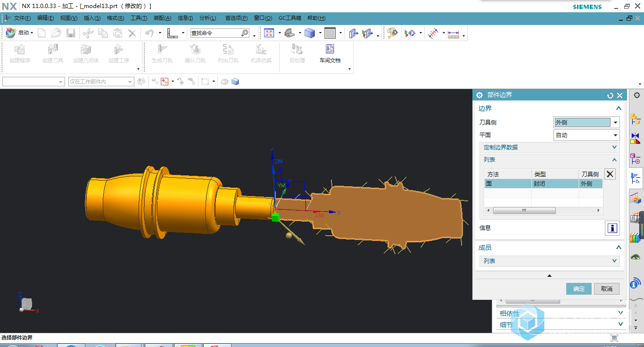This screenshot has width=644, height=347.
Task: Open the 帮助(H) menu
Action: [x=316, y=18]
